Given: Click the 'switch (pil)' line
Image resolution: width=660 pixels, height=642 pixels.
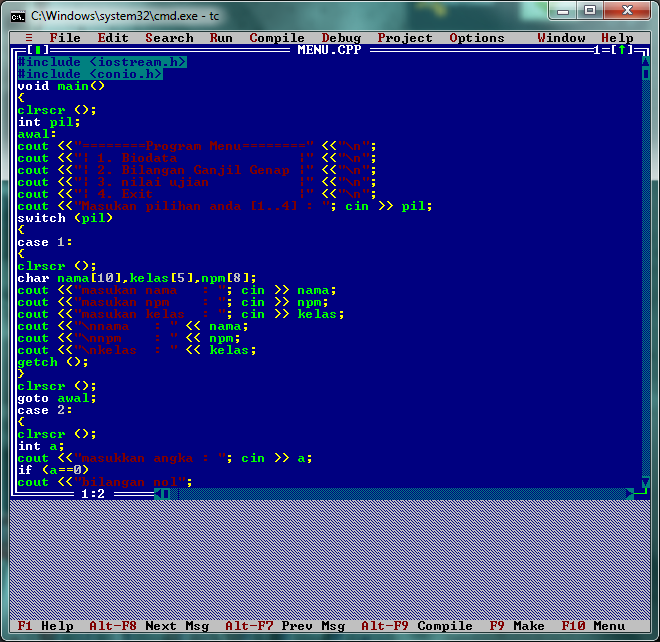Looking at the screenshot, I should (65, 218).
